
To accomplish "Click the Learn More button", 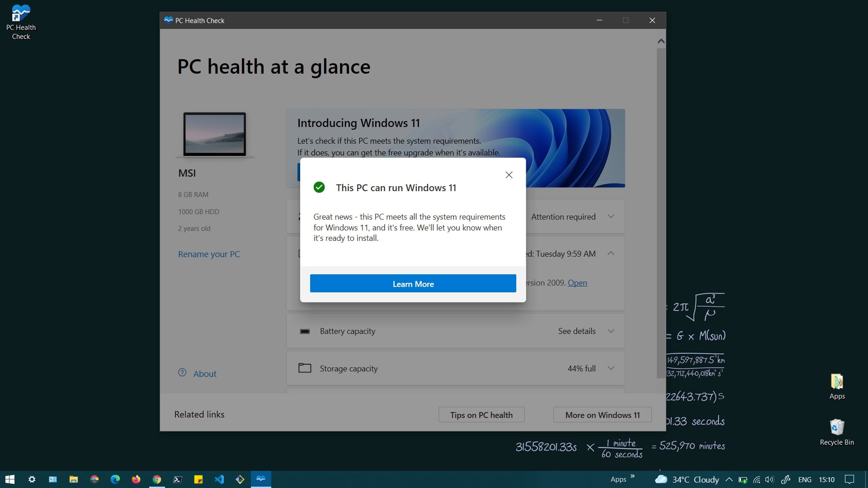I will [413, 284].
